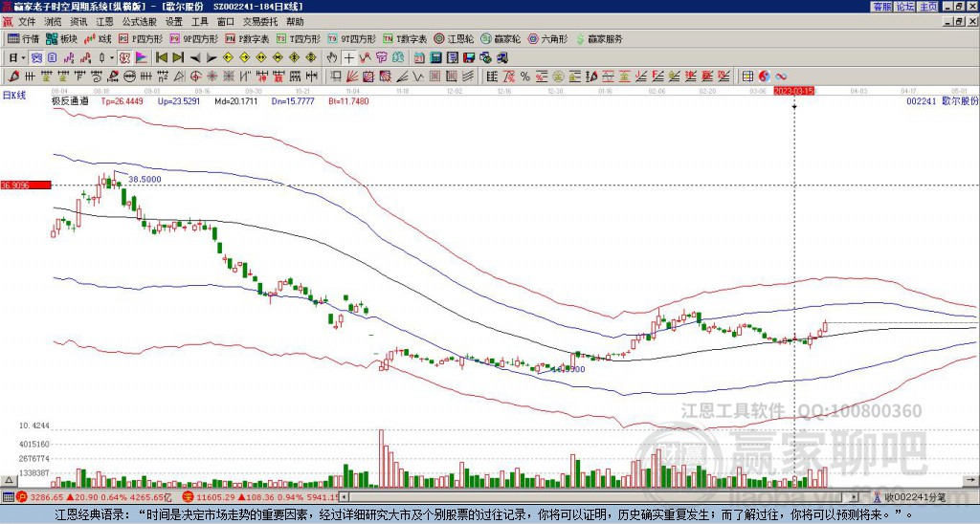Click the 日K线 chart label
Screen dimensions: 980x524
[14, 96]
